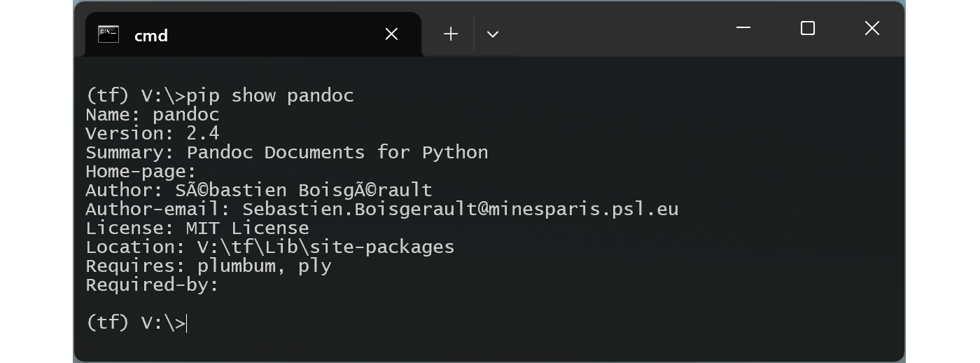Screen dimensions: 980x363
Task: Click the Summary line about Pandoc Documents
Action: [x=287, y=152]
